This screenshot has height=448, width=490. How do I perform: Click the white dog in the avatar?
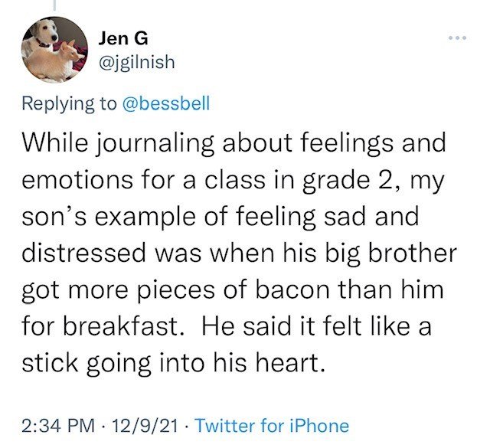tap(42, 34)
